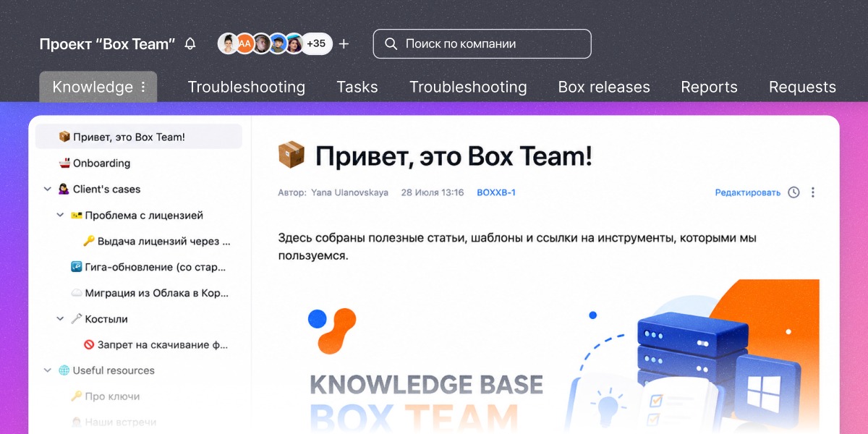Click the project title "Проект Box Team"
Image resolution: width=868 pixels, height=434 pixels.
(x=107, y=44)
